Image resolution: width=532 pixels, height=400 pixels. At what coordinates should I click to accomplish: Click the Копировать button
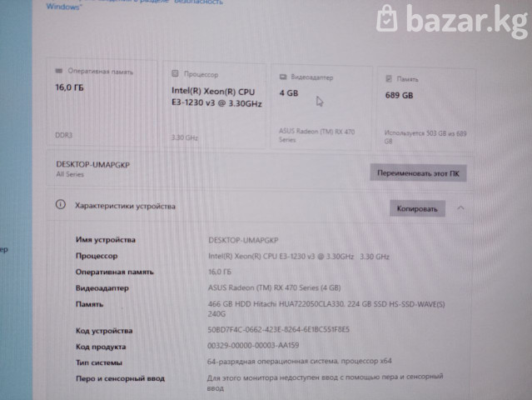(x=417, y=208)
